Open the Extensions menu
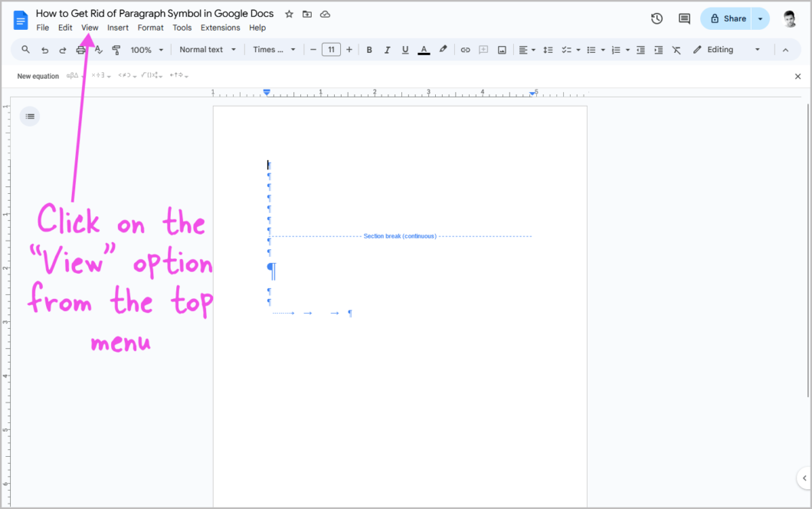The image size is (812, 509). (220, 28)
